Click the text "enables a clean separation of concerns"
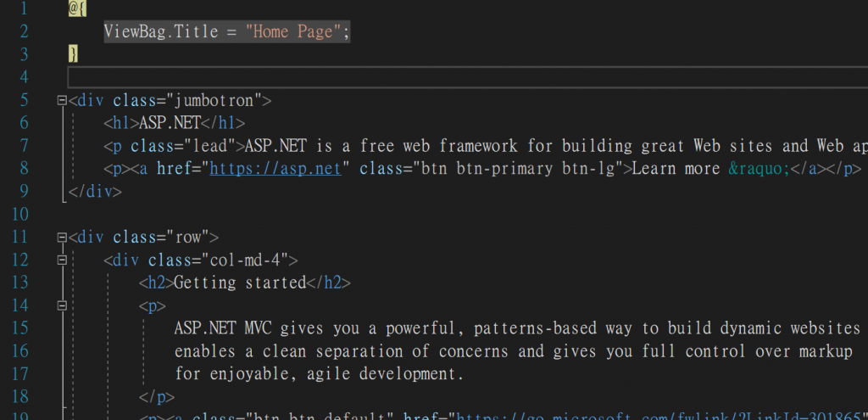 [342, 351]
